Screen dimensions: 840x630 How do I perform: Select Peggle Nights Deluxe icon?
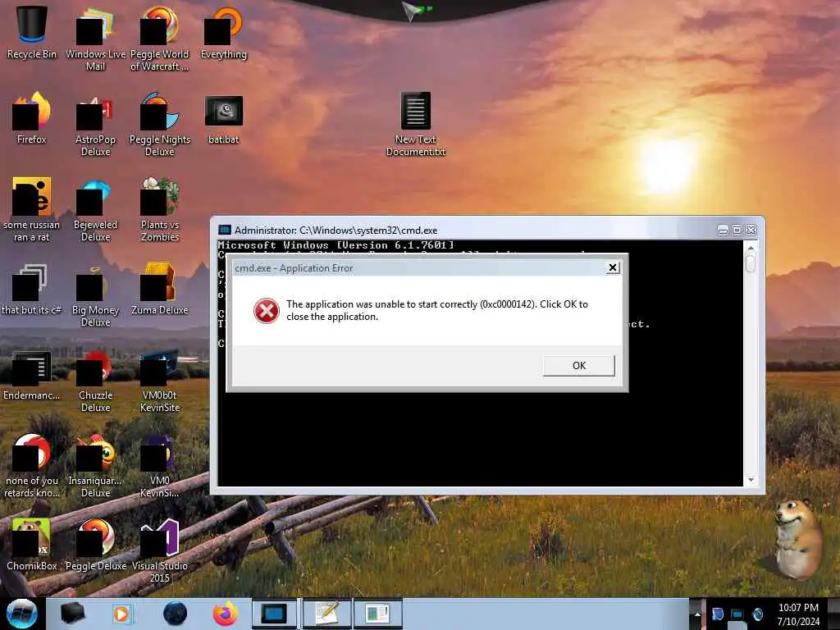(x=160, y=125)
